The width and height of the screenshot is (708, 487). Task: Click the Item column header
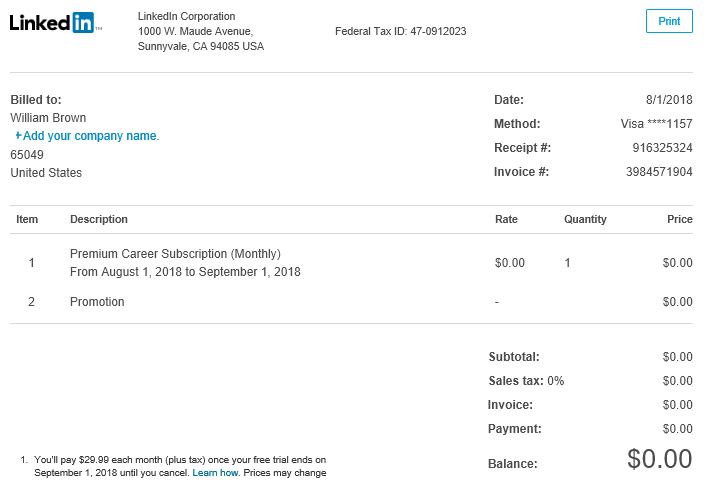[x=27, y=219]
